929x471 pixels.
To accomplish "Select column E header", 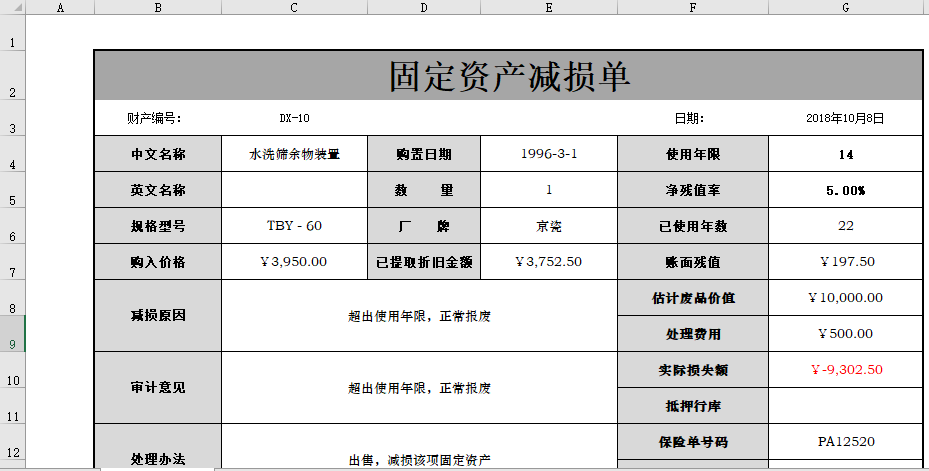I will [549, 8].
